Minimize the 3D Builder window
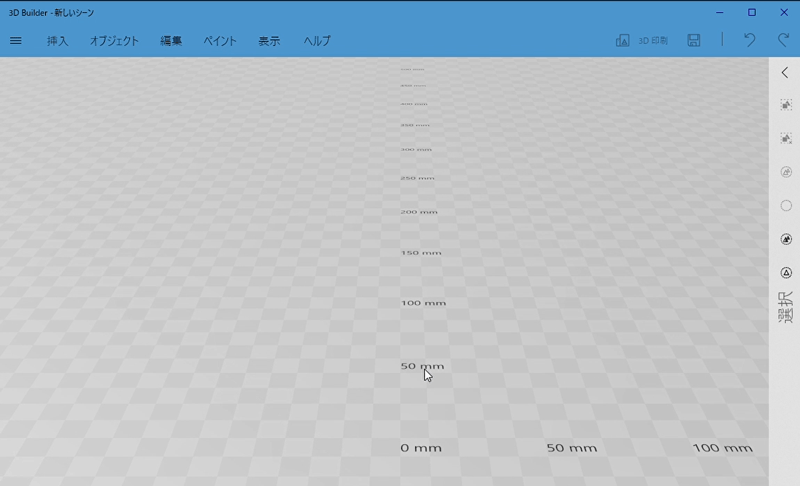 [x=719, y=12]
